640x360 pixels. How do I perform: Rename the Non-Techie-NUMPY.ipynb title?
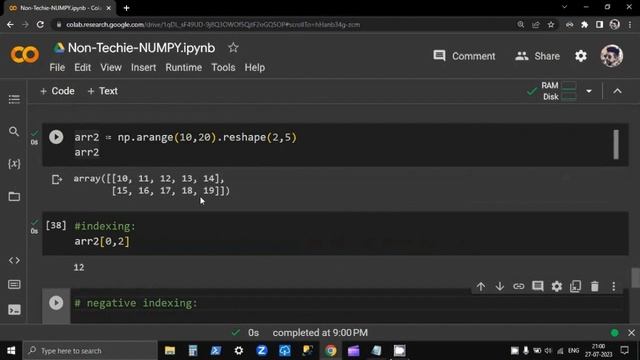[x=141, y=48]
